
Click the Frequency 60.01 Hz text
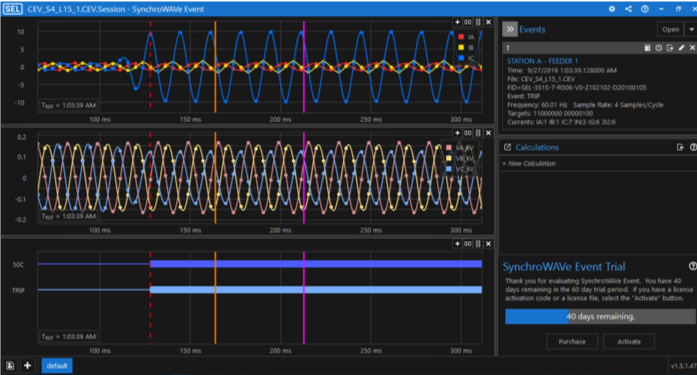click(x=537, y=105)
